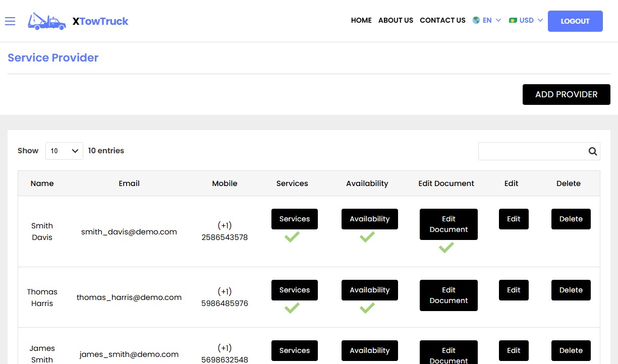618x364 pixels.
Task: Click the globe icon beside EN
Action: [x=475, y=20]
